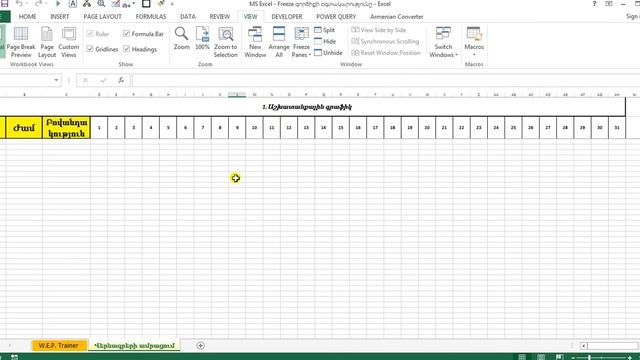Click Arrange All windows
Image resolution: width=640 pixels, height=360 pixels.
(x=279, y=42)
